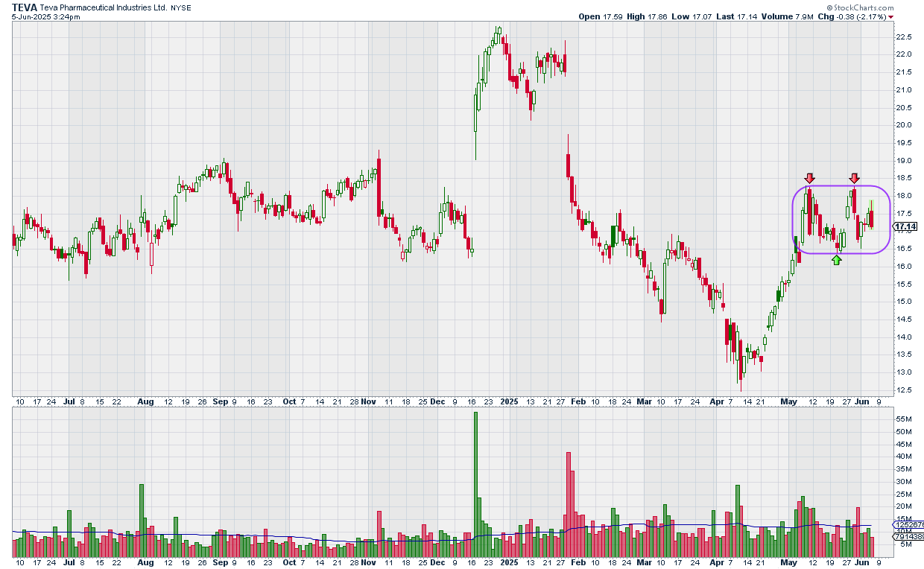Screen dimensions: 924x569
Task: Click the 20.0 price axis label
Action: pos(904,125)
